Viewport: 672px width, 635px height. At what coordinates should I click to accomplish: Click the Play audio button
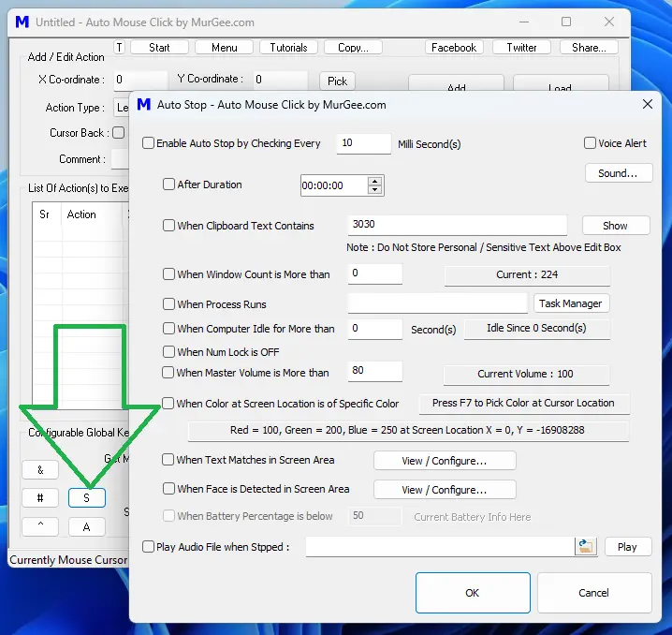(x=628, y=547)
